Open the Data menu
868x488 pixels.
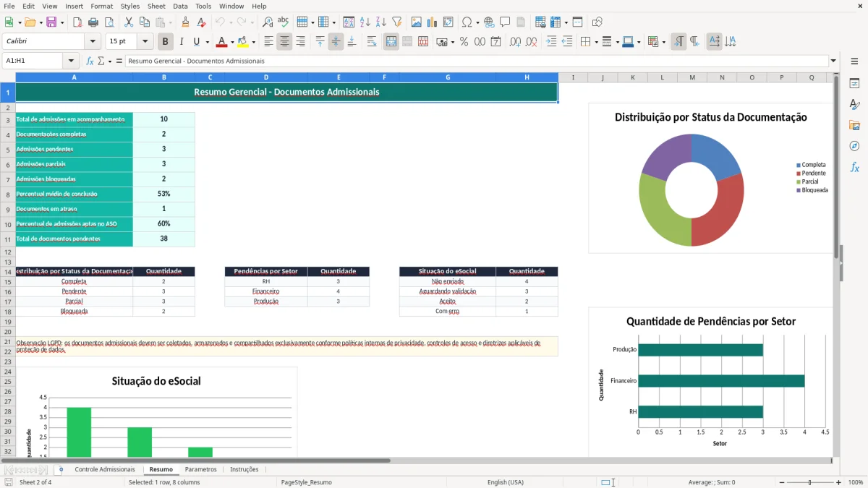tap(180, 6)
